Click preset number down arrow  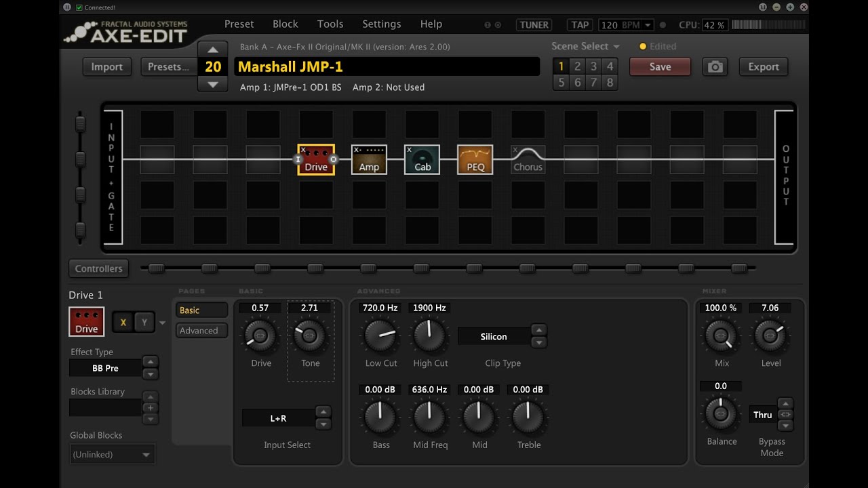(x=213, y=84)
